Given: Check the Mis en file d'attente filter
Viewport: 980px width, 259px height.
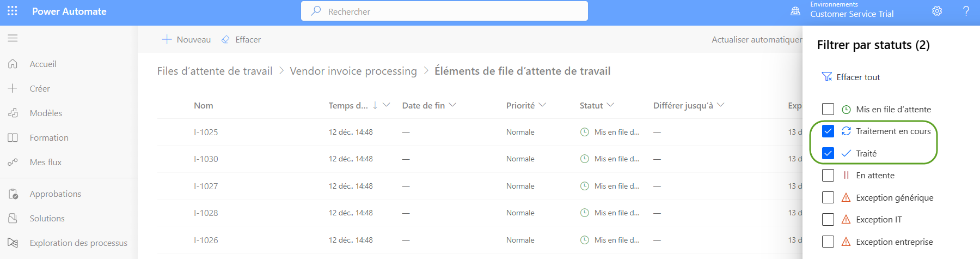Looking at the screenshot, I should 828,109.
